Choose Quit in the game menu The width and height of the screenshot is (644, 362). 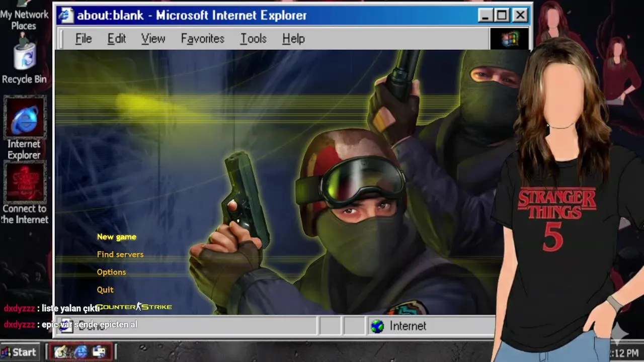click(105, 290)
